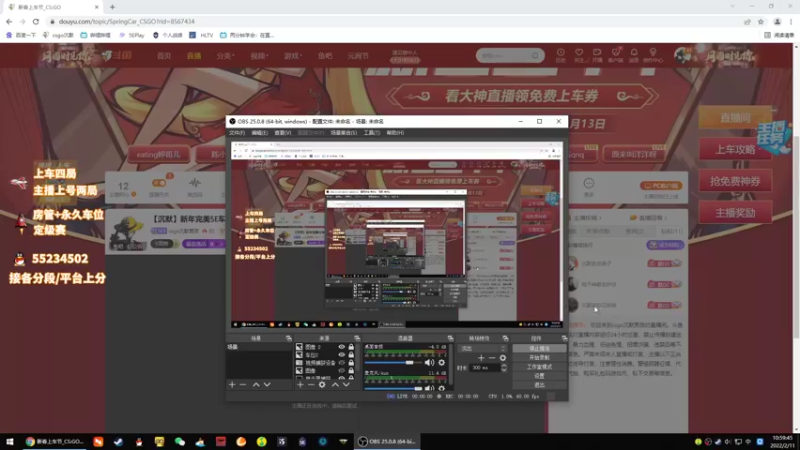800x450 pixels.
Task: Move selected source down
Action: 346,385
